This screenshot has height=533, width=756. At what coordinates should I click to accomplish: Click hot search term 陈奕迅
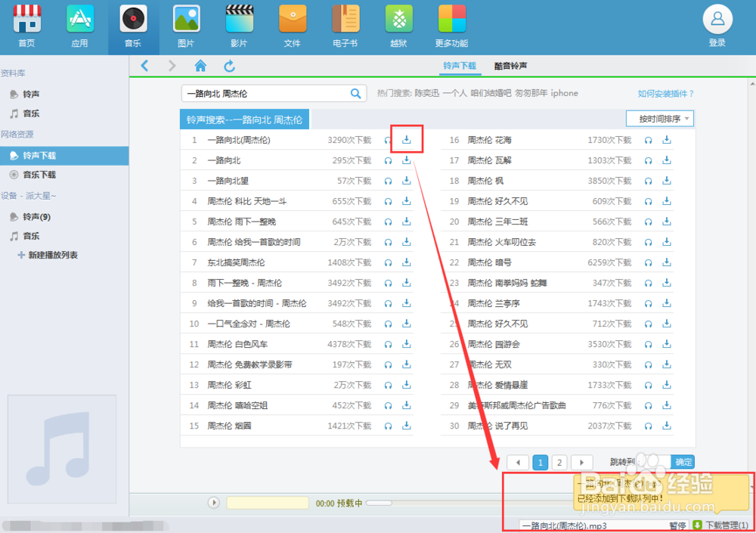coord(426,93)
